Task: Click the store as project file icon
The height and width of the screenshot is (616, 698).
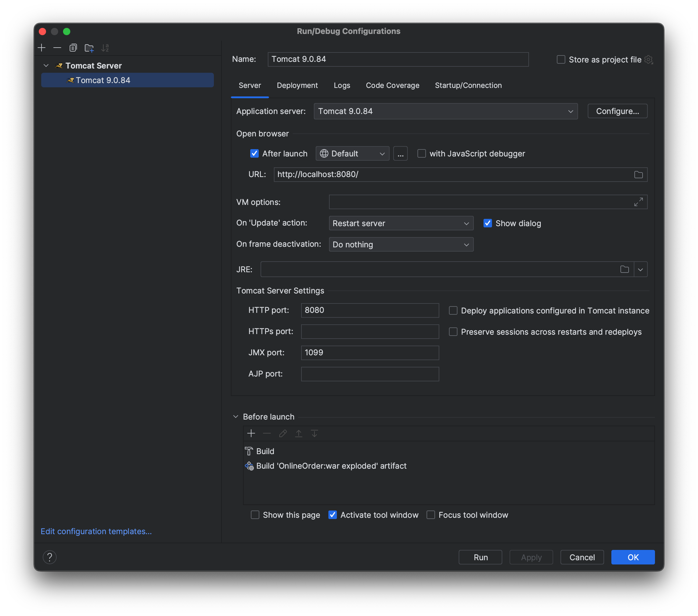Action: tap(650, 59)
